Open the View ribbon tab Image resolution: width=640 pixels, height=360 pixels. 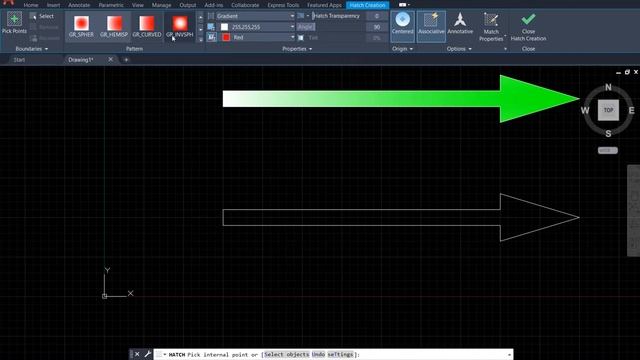click(138, 5)
